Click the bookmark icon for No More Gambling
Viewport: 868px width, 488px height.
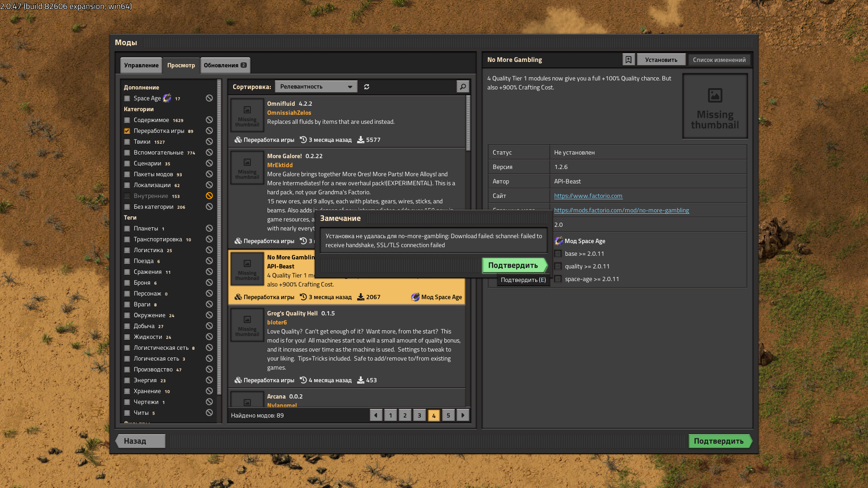628,60
